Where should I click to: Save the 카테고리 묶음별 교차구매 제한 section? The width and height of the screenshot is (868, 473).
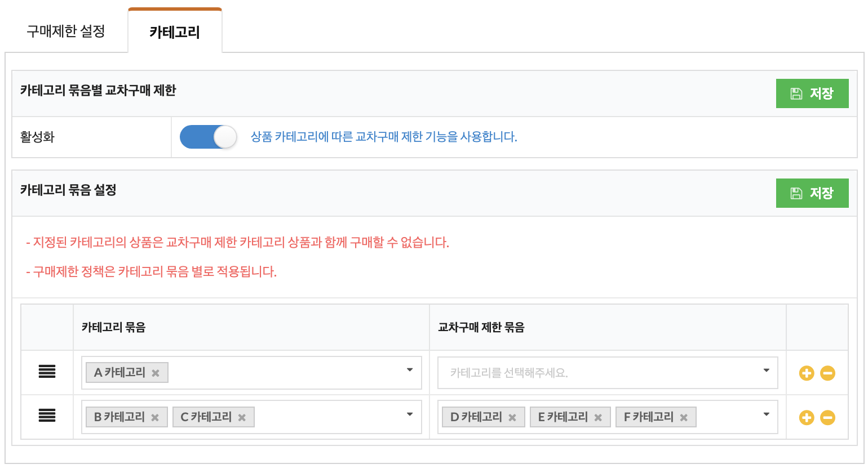[x=812, y=93]
